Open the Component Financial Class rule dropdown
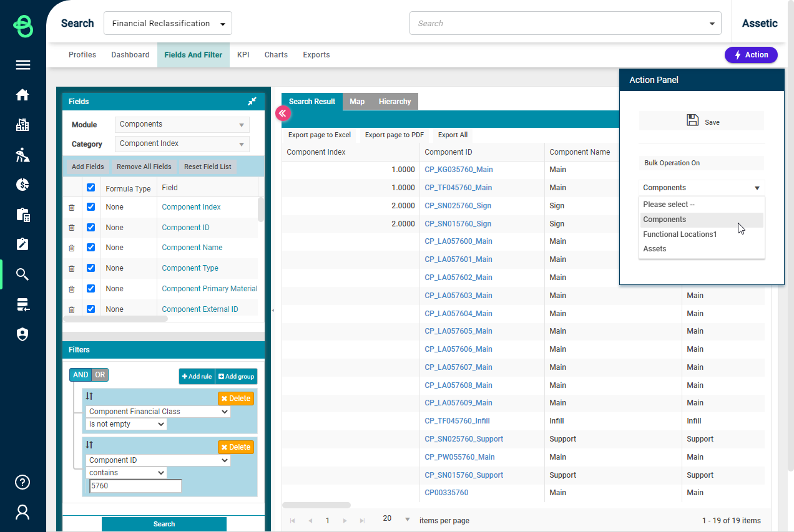The width and height of the screenshot is (794, 532). 159,412
